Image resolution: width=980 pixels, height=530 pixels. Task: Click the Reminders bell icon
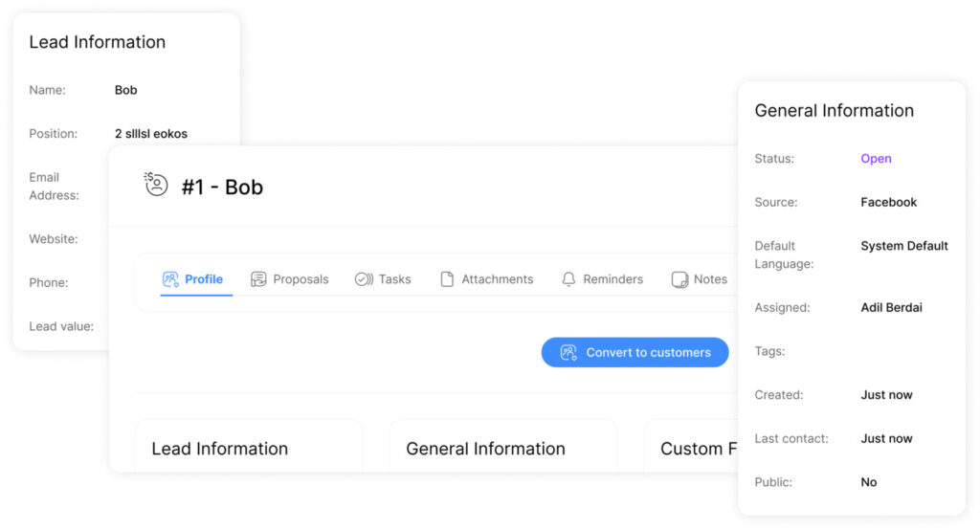tap(568, 279)
